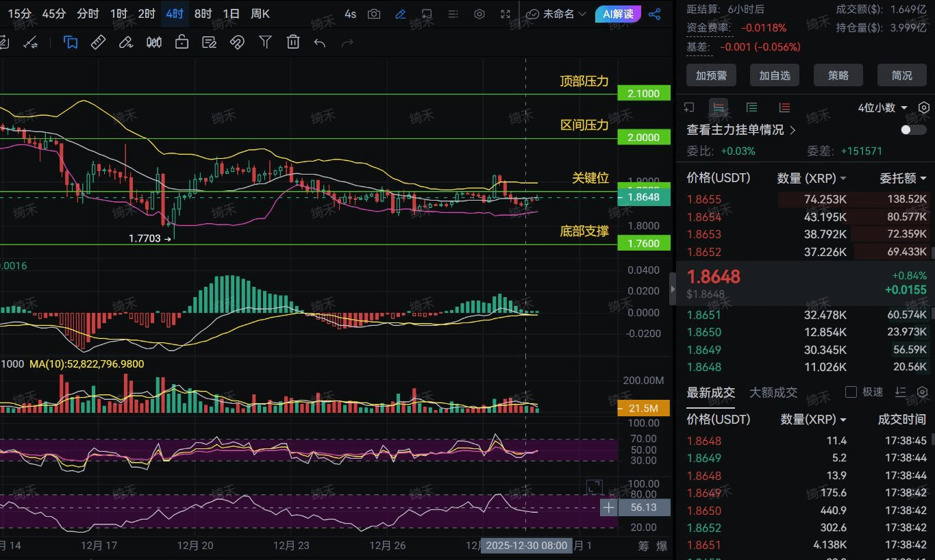The image size is (935, 560).
Task: Open the 4位小数 decimal precision dropdown
Action: [x=883, y=107]
